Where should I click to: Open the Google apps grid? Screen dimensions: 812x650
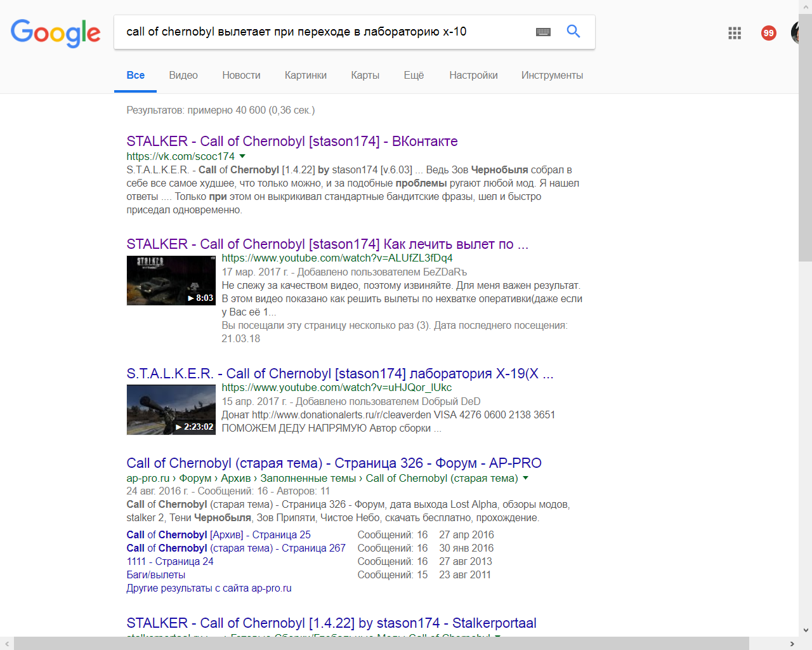pyautogui.click(x=735, y=33)
